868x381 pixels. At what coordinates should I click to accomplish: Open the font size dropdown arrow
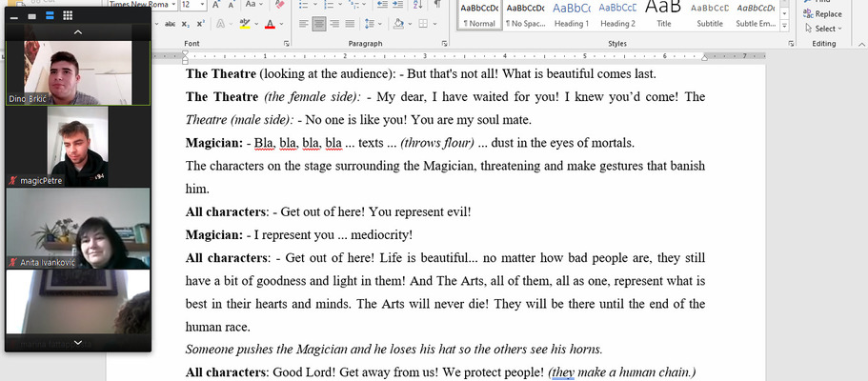click(x=201, y=4)
